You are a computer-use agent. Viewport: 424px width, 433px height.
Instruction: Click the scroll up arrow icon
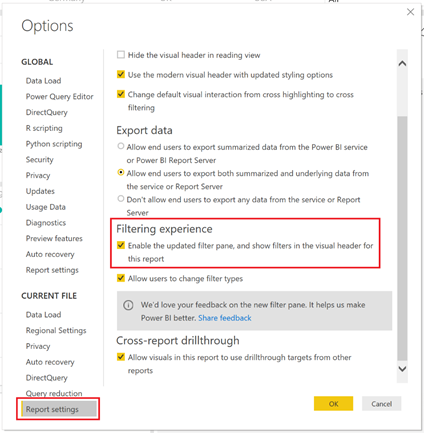tap(402, 63)
